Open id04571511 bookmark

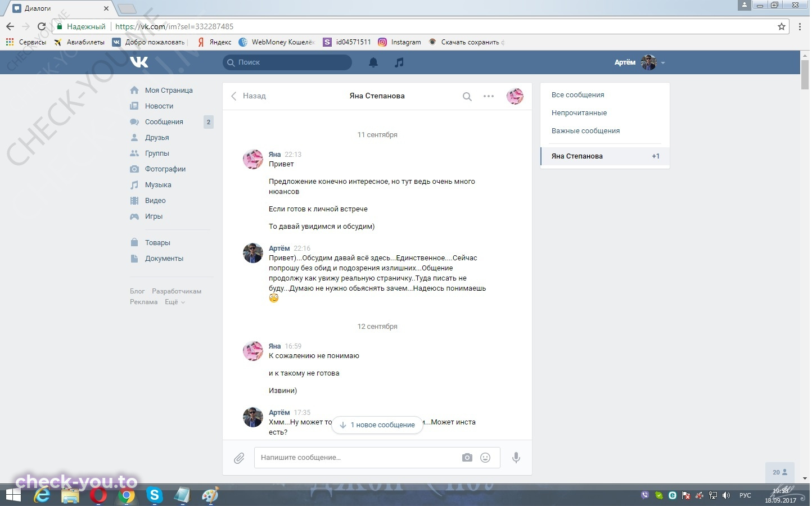(x=347, y=42)
